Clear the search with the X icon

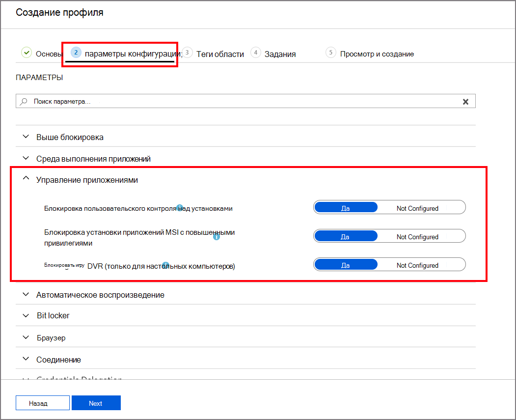(465, 102)
